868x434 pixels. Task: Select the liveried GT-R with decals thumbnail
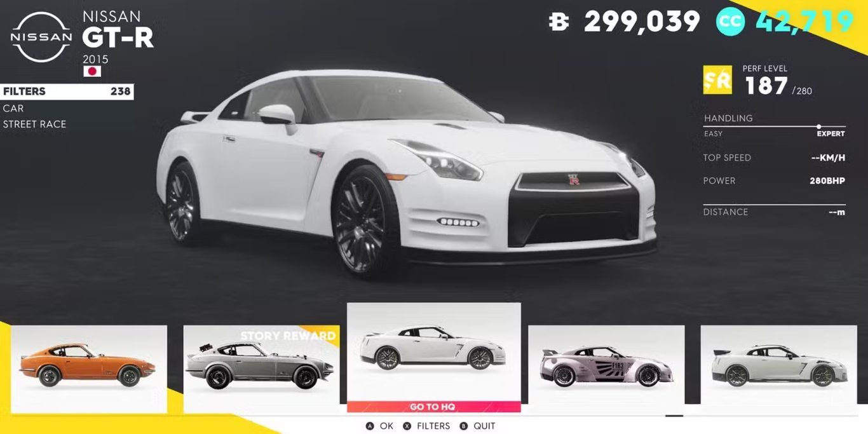click(606, 365)
